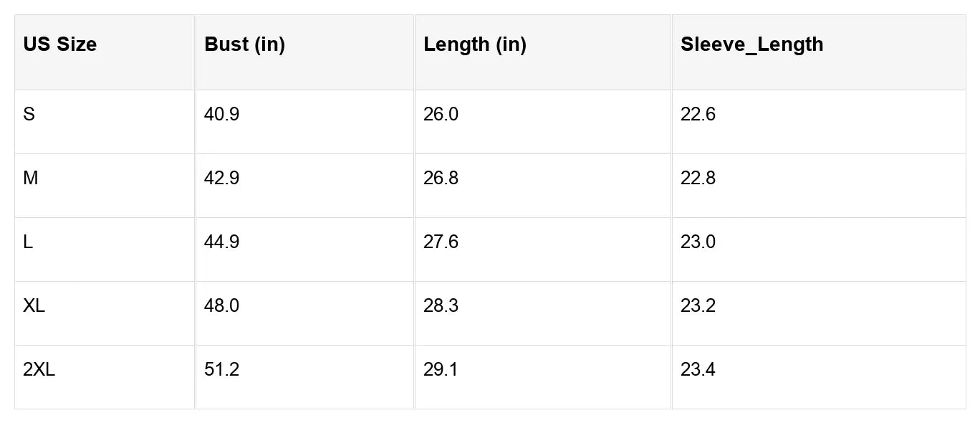Click bust measurement 42.9
The width and height of the screenshot is (980, 423).
point(221,179)
